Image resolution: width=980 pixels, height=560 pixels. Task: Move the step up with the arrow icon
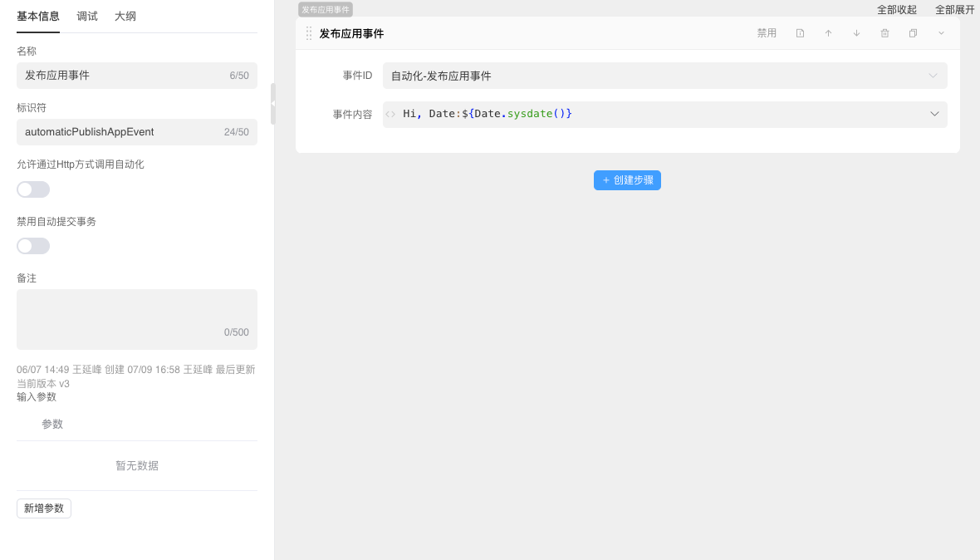tap(828, 32)
